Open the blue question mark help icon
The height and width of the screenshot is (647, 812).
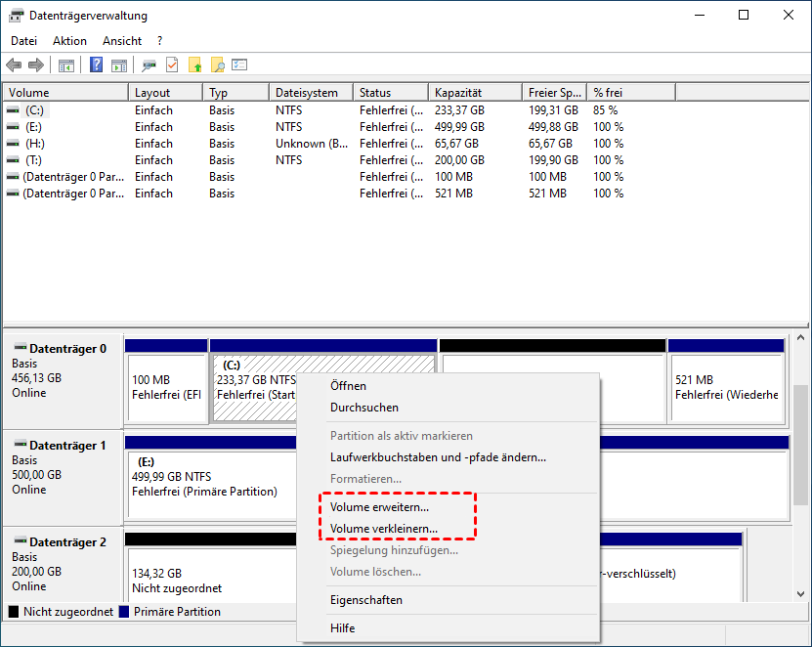click(96, 65)
